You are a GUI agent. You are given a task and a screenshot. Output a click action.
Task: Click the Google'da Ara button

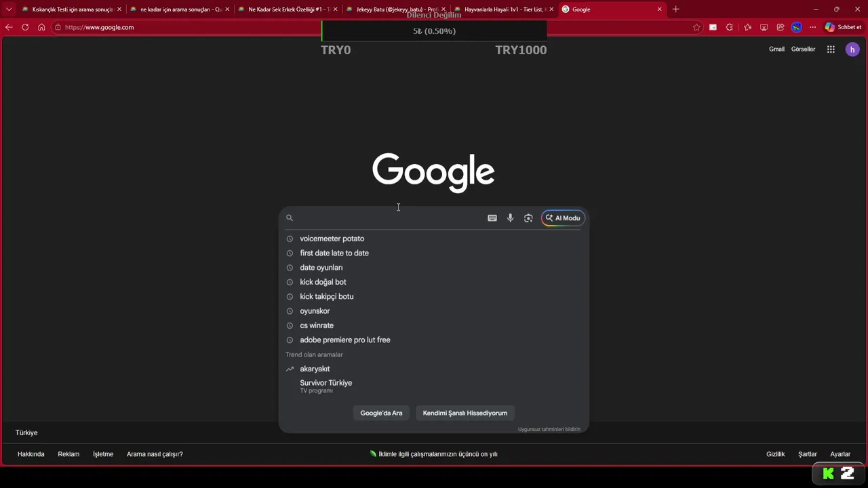coord(381,413)
